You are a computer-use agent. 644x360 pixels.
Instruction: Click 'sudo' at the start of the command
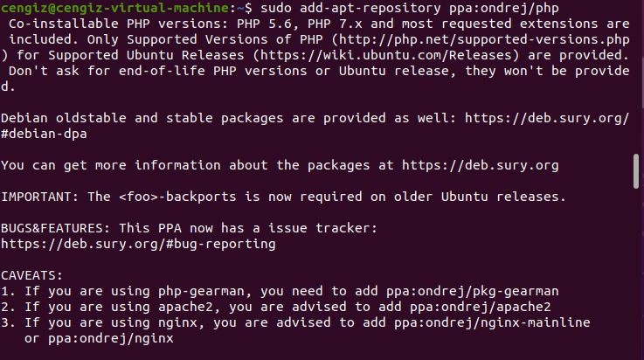pos(276,8)
